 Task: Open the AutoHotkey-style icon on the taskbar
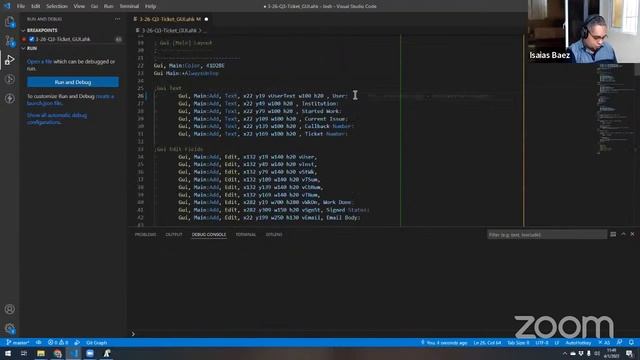click(x=107, y=353)
